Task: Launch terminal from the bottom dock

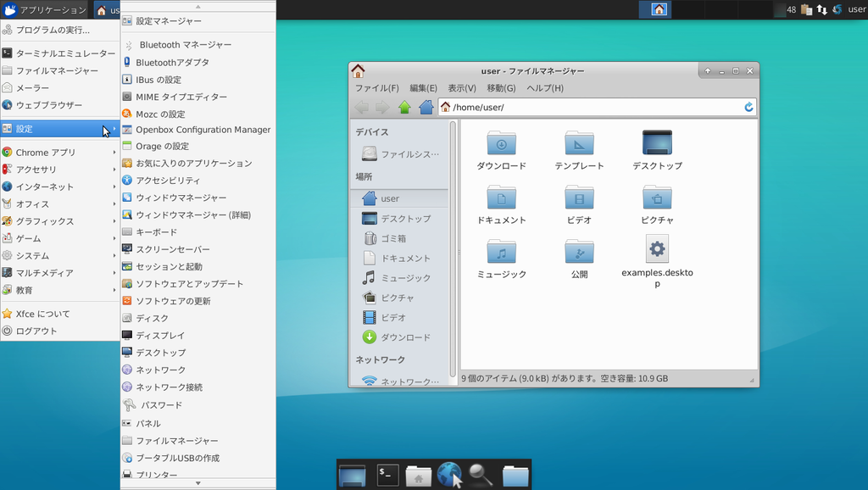Action: 387,475
